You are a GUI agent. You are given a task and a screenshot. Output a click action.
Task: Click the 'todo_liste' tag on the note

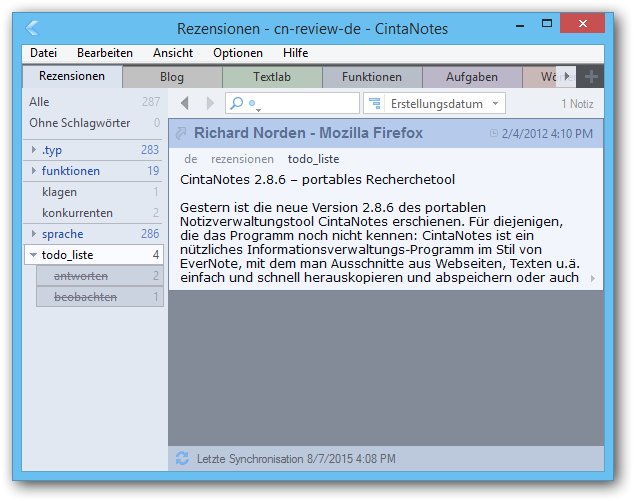313,159
